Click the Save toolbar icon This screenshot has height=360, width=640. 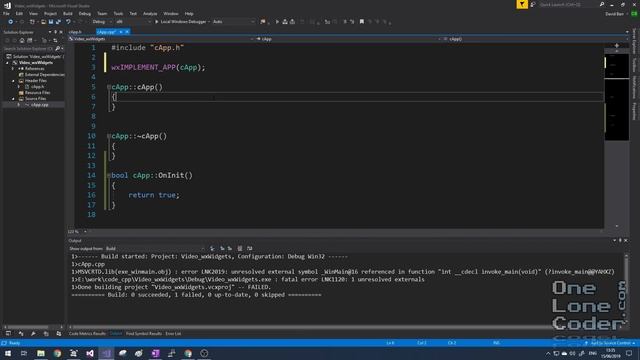pos(51,22)
